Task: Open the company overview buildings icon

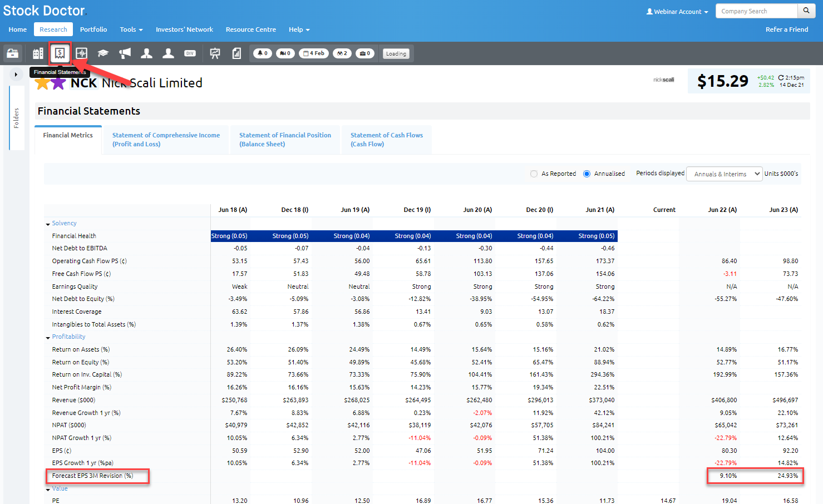Action: [x=38, y=53]
